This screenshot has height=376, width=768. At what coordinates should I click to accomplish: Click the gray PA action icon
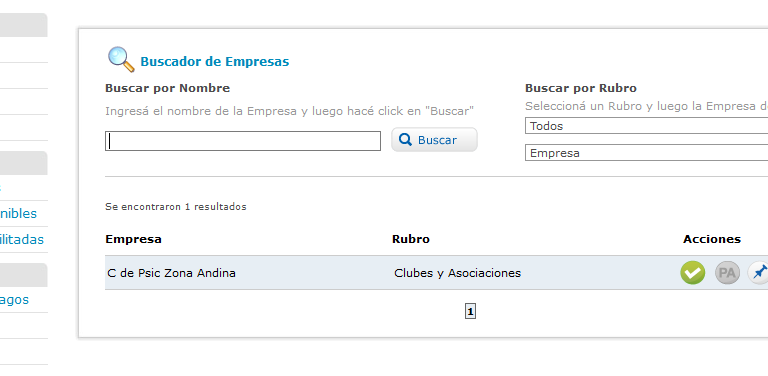pos(727,273)
